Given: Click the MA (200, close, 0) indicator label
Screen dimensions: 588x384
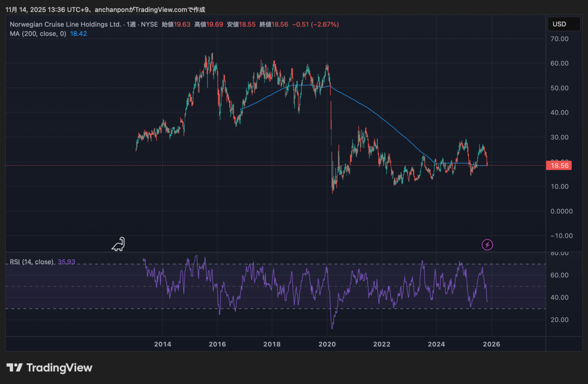Looking at the screenshot, I should click(38, 34).
